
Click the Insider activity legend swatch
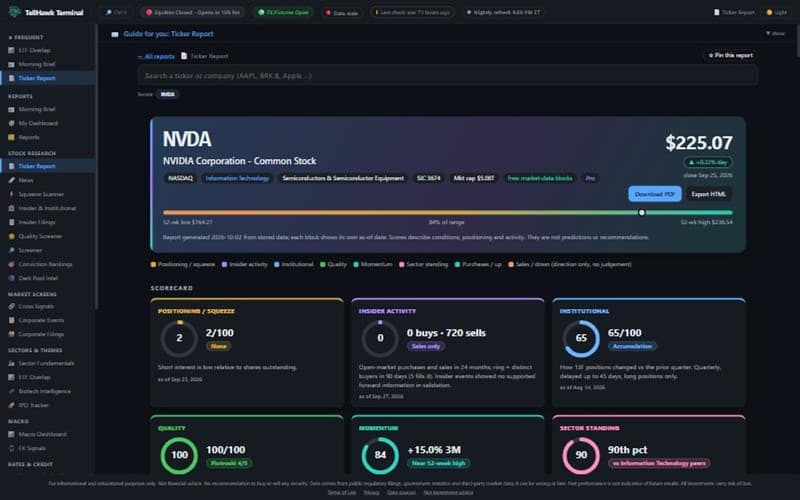tap(224, 264)
